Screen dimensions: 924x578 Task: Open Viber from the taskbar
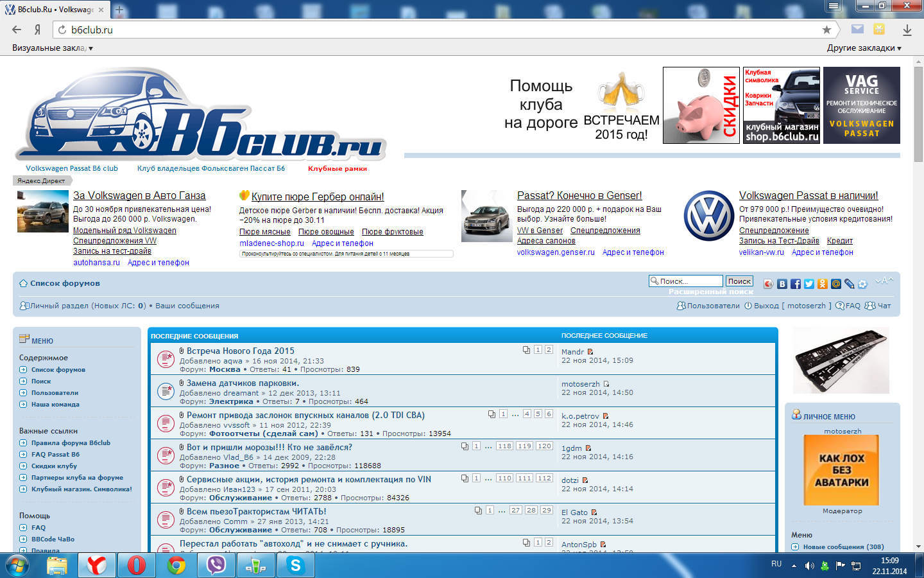tap(216, 565)
